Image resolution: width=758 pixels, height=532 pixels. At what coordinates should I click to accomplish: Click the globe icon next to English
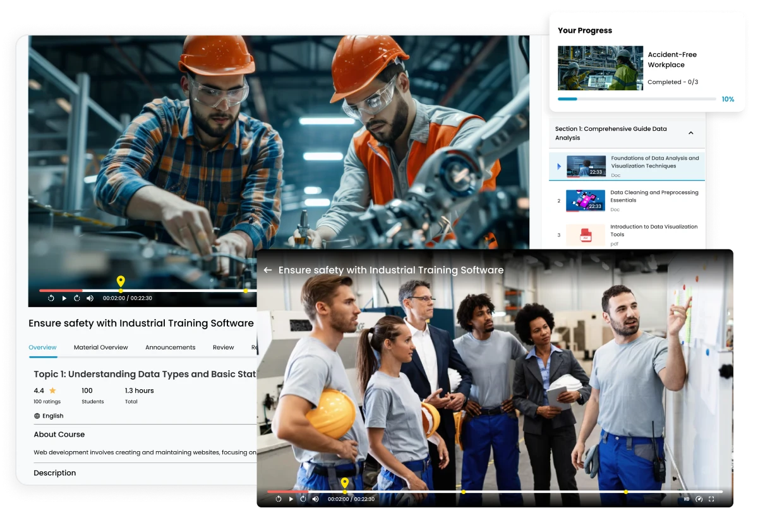tap(37, 416)
